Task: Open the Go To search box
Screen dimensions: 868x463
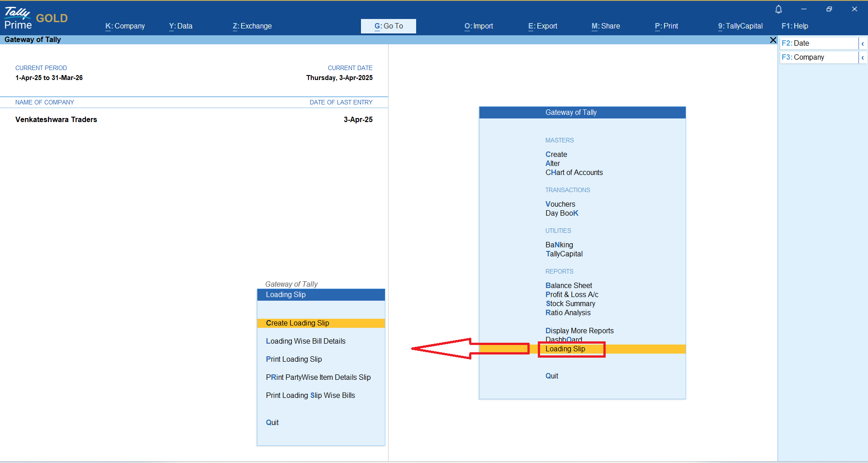Action: click(388, 26)
